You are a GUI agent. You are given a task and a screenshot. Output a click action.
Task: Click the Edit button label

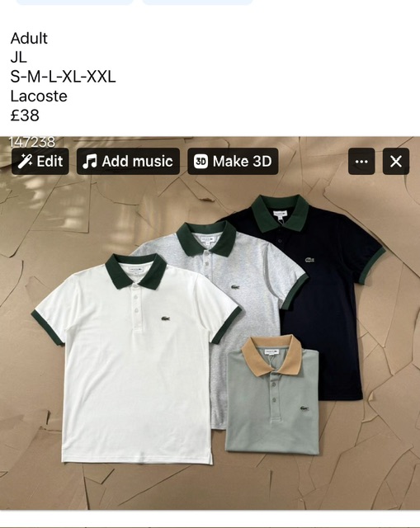[x=50, y=162]
